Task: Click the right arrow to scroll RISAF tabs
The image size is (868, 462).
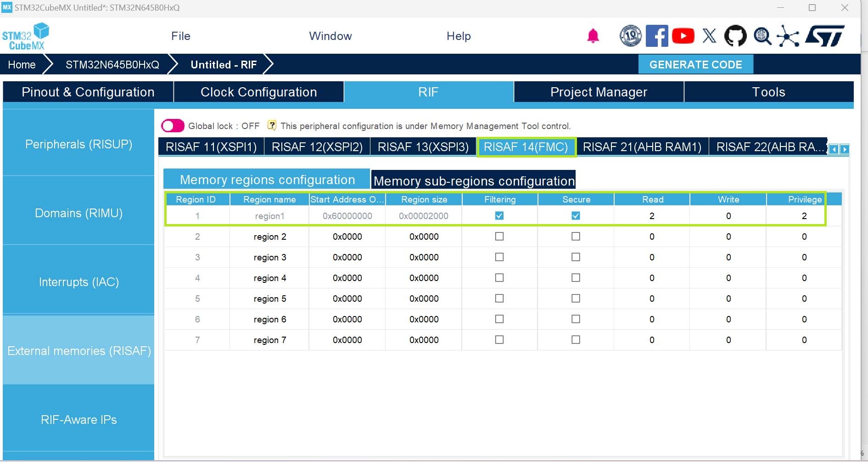Action: pyautogui.click(x=844, y=149)
